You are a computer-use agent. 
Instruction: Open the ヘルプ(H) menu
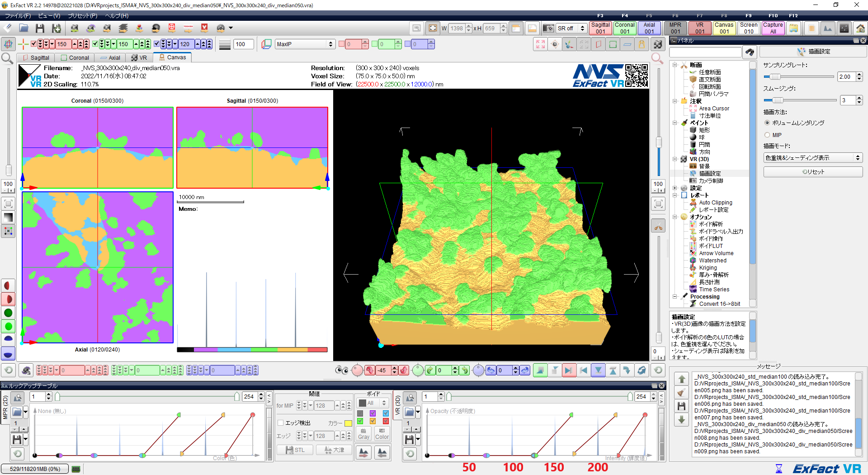[x=117, y=16]
